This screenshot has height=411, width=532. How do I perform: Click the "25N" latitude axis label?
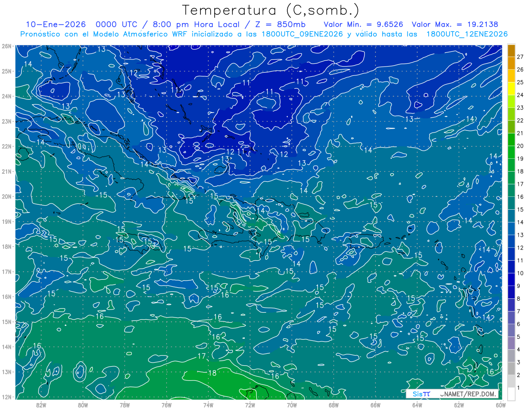pyautogui.click(x=6, y=71)
